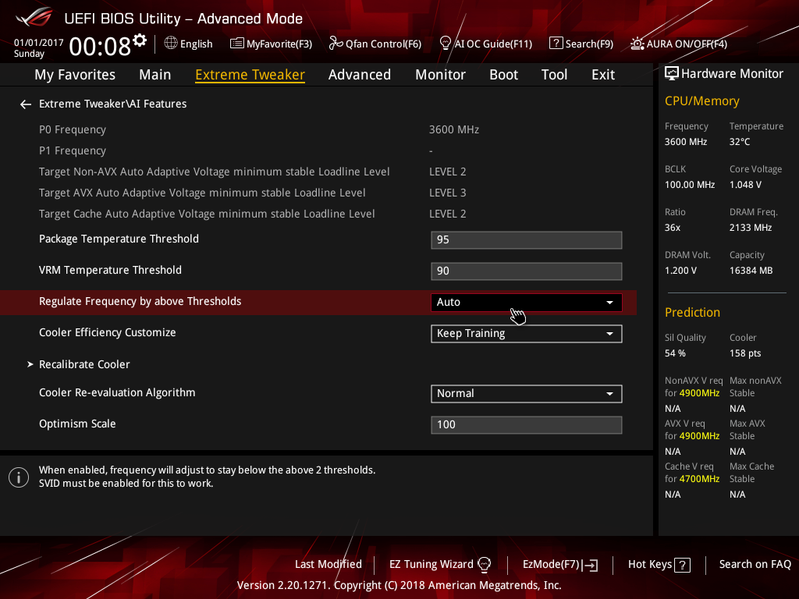Viewport: 799px width, 599px height.
Task: Click the 00:08 clock display
Action: (100, 46)
